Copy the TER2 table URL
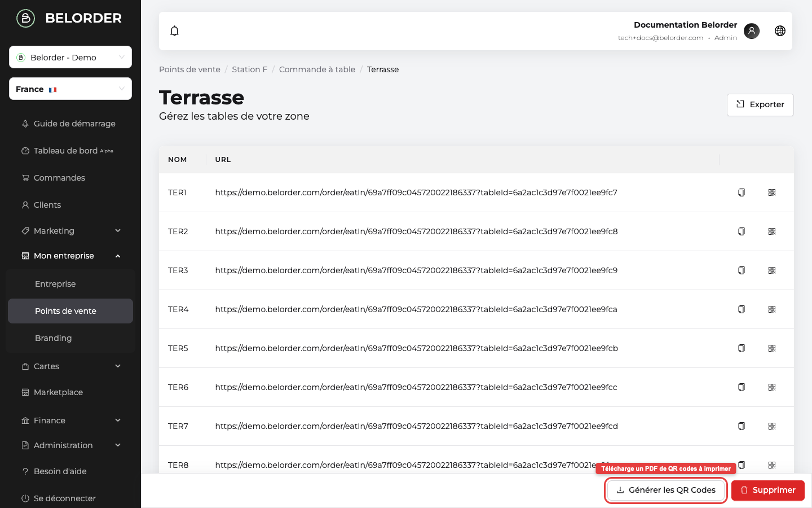Screen dimensions: 812x508 tap(742, 231)
